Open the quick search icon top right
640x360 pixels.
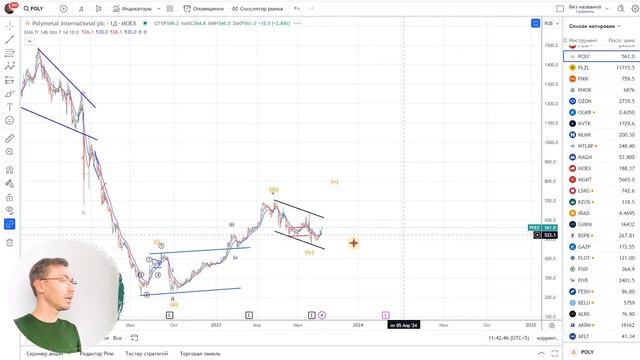click(621, 9)
